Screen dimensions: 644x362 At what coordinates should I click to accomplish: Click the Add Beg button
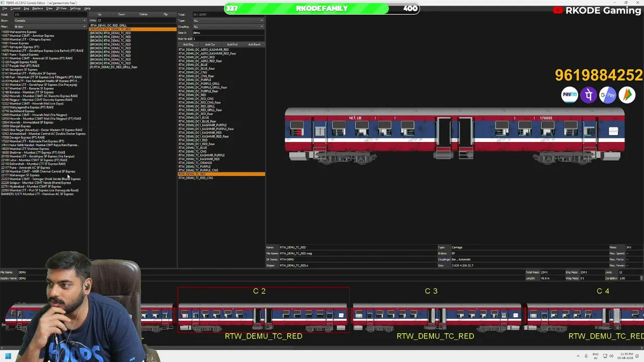pyautogui.click(x=188, y=45)
